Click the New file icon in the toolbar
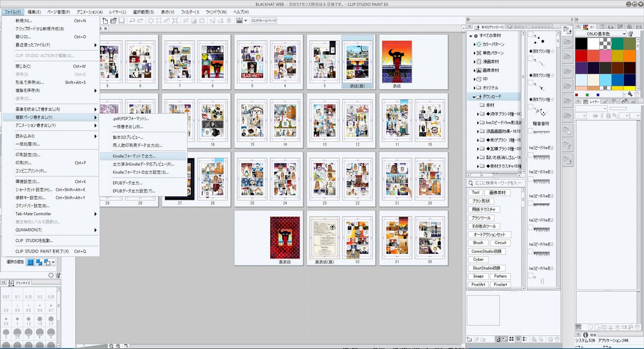This screenshot has height=349, width=644. pos(104,21)
